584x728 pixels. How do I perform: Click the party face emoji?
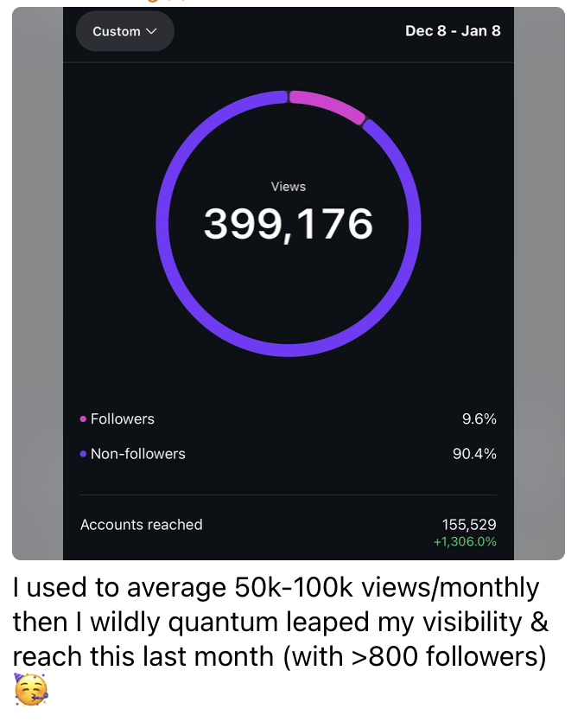(30, 690)
